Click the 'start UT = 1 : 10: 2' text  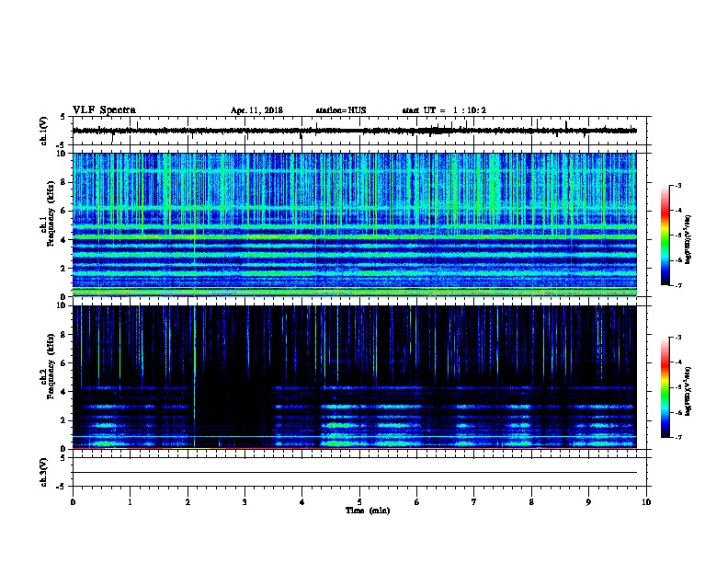(x=444, y=110)
